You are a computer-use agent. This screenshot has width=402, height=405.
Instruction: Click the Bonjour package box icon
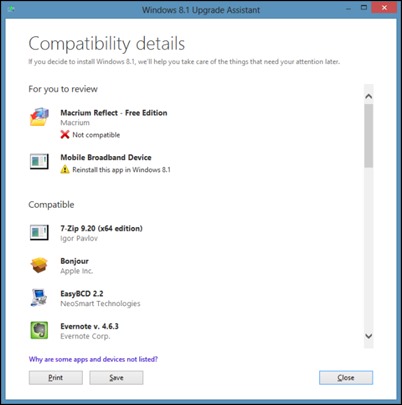39,265
